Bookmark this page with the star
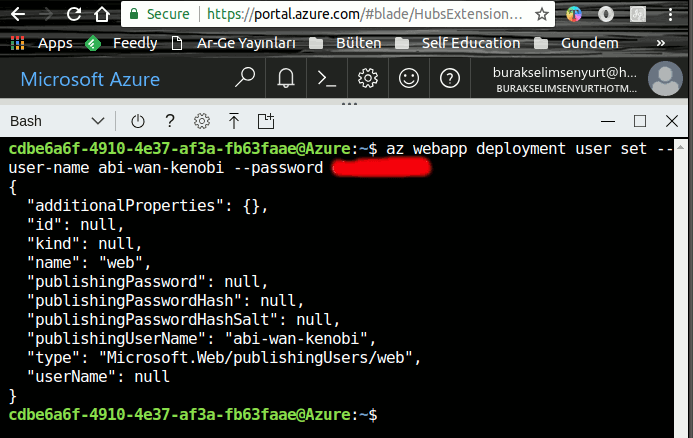 coord(541,14)
